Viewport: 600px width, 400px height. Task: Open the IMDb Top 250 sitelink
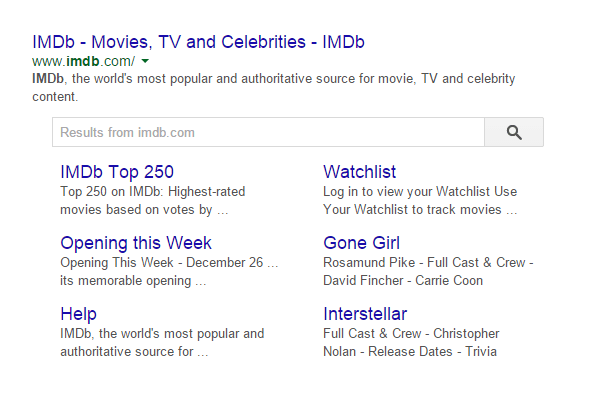(117, 172)
